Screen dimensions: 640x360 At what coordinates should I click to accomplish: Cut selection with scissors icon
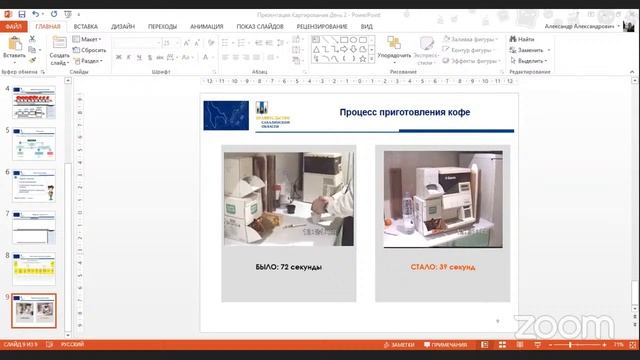(32, 39)
